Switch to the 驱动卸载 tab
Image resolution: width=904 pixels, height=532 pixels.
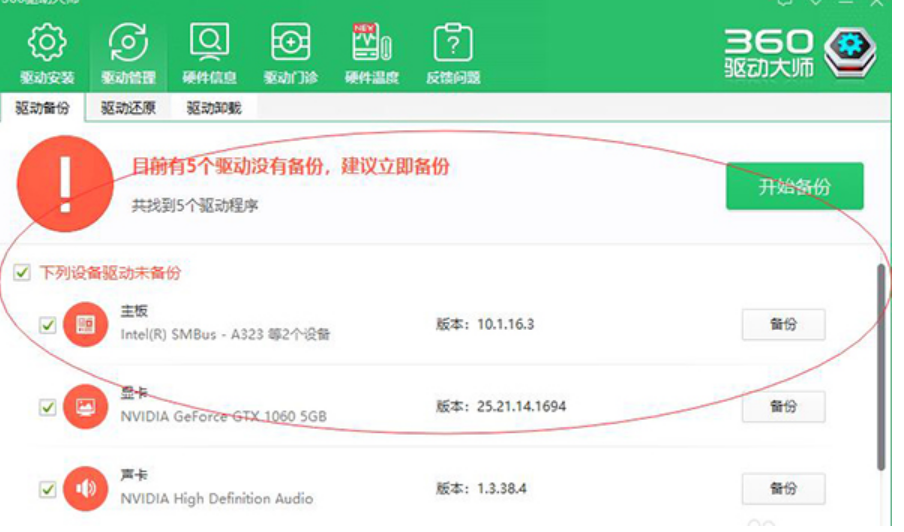point(214,108)
